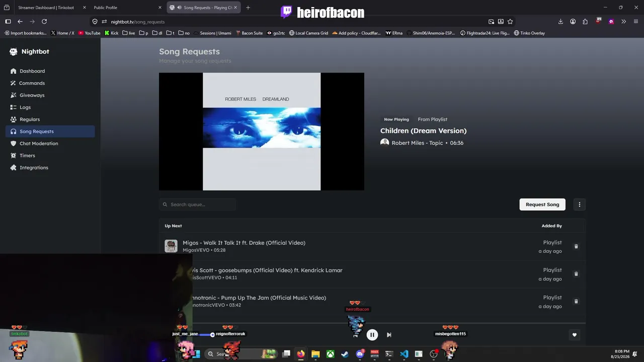Screen dimensions: 644x362
Task: Open the browser extensions menu
Action: click(x=585, y=22)
